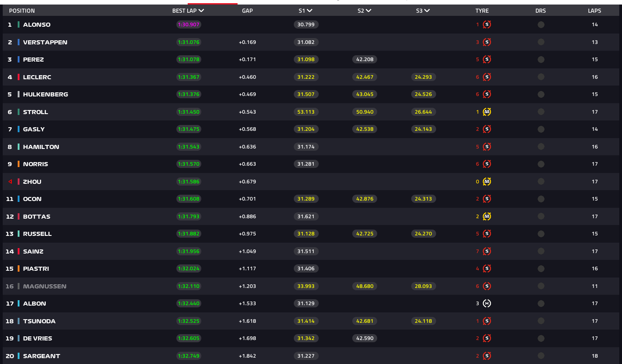This screenshot has width=622, height=364.
Task: Click De Vries's soft tyre icon
Action: click(x=487, y=338)
